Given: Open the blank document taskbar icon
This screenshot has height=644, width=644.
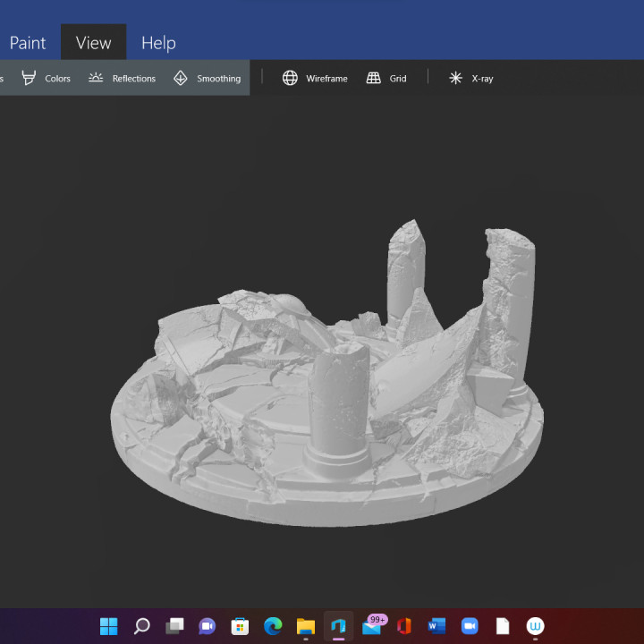Looking at the screenshot, I should pyautogui.click(x=503, y=626).
